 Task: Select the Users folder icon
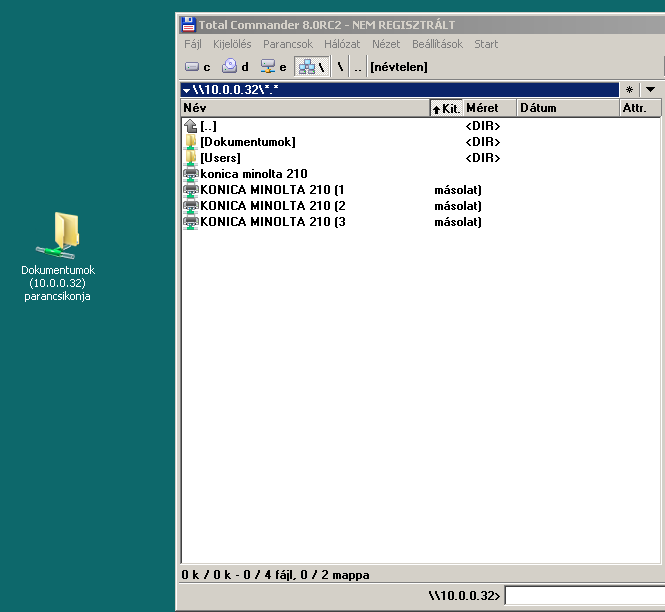coord(190,158)
